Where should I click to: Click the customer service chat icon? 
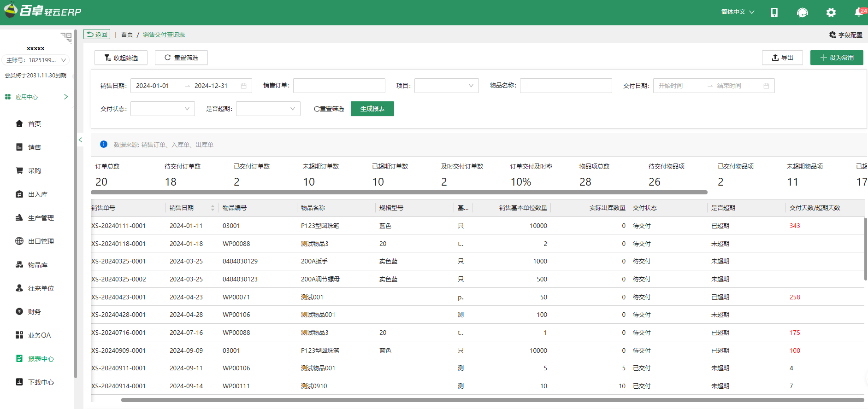tap(802, 12)
